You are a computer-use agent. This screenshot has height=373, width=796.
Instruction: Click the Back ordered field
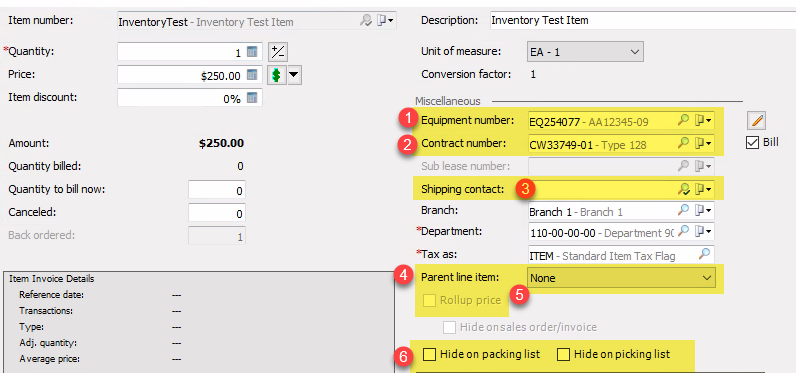coord(217,236)
